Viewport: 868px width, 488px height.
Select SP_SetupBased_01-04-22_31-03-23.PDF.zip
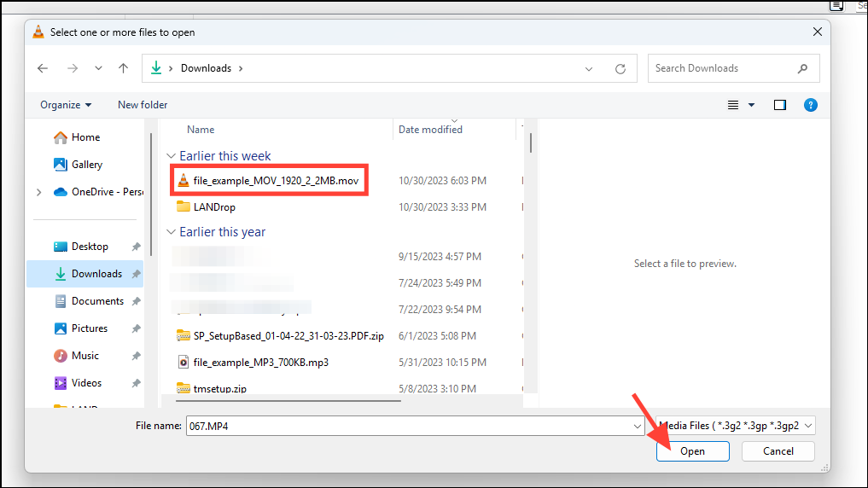[288, 336]
